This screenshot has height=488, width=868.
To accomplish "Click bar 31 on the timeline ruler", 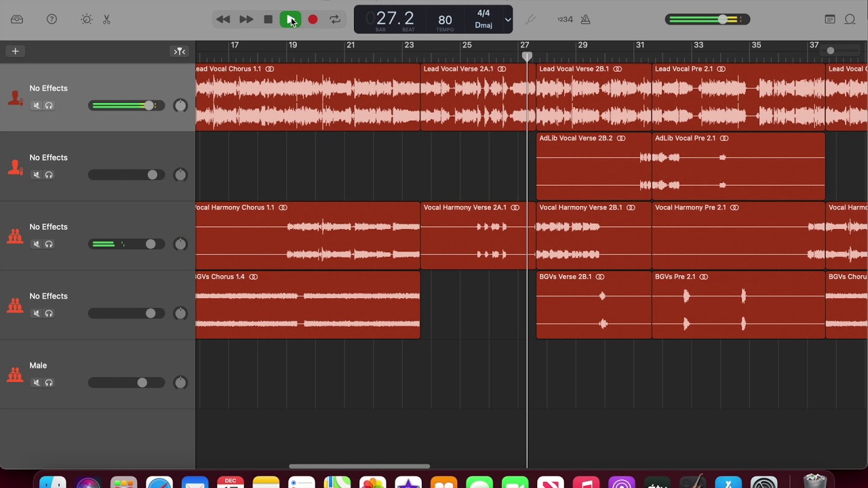I will 640,45.
